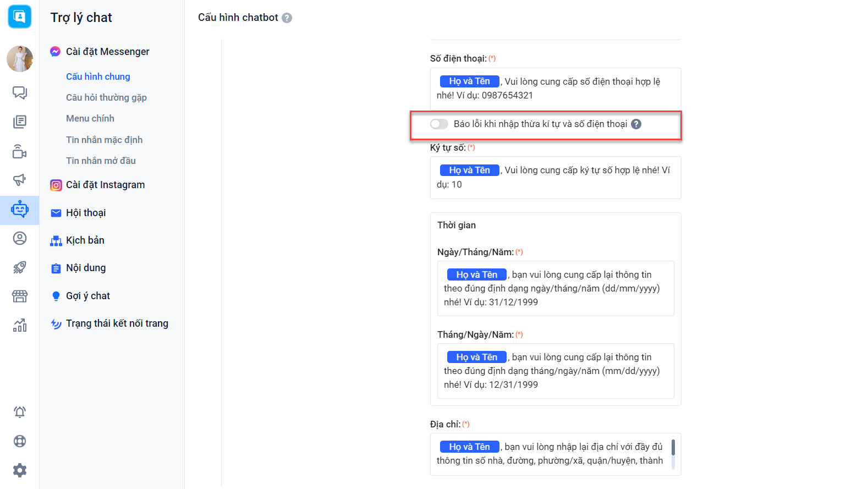Click the Ngày/Tháng/Năm field label
The image size is (868, 489).
coord(475,252)
